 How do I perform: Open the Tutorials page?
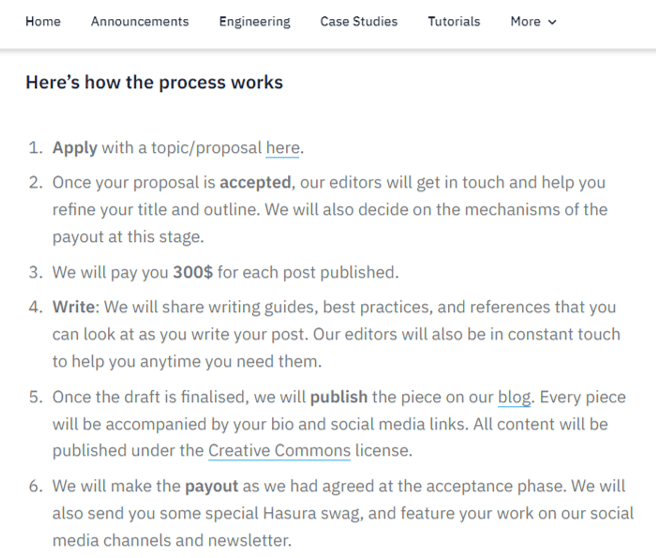click(x=454, y=21)
